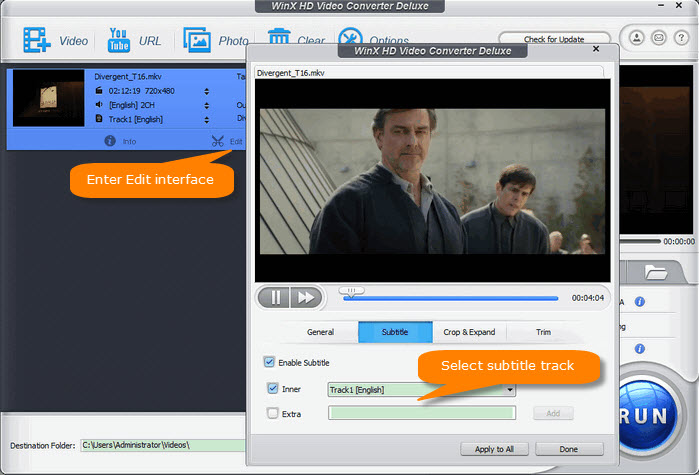The height and width of the screenshot is (475, 699).
Task: Click the add Video icon
Action: click(x=37, y=40)
